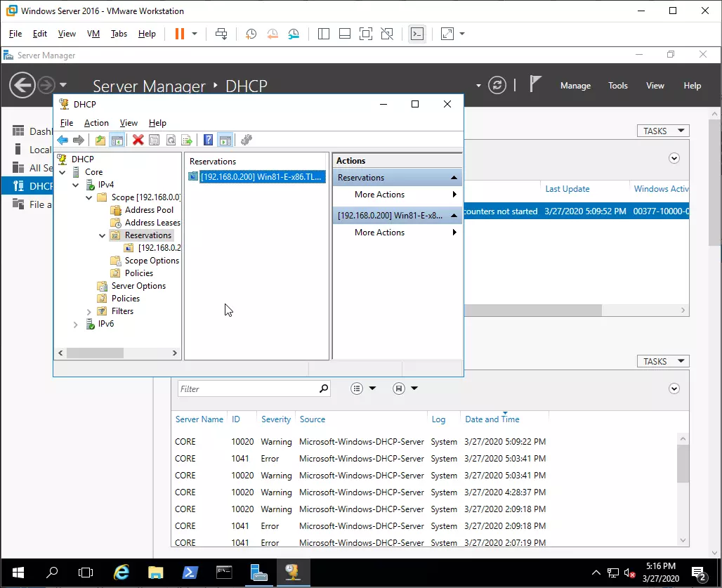This screenshot has height=588, width=722.
Task: Click the magnifier search icon in Filter box
Action: (x=324, y=388)
